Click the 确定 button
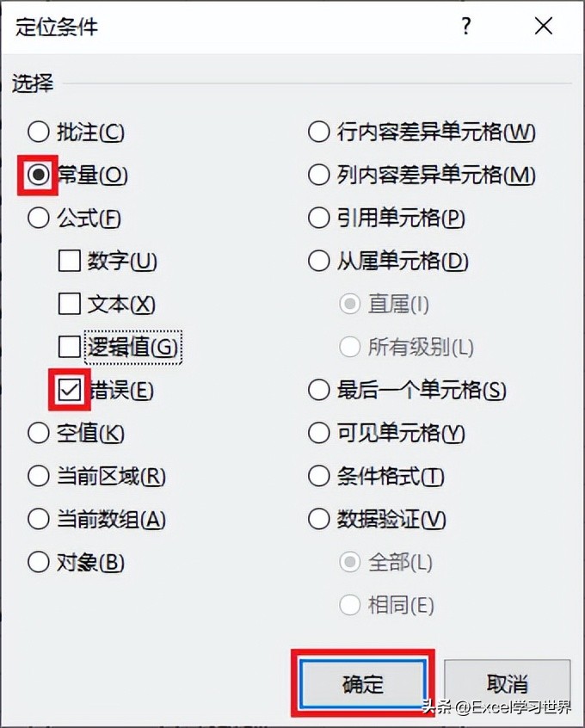Viewport: 585px width, 728px height. [363, 682]
